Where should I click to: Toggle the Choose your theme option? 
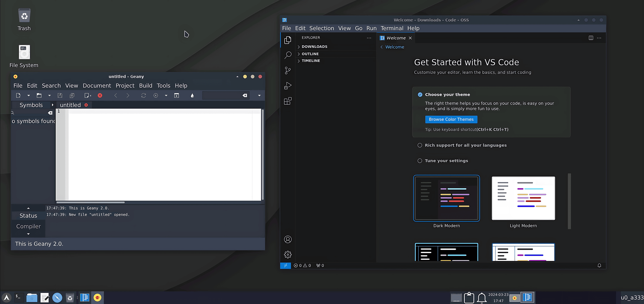[420, 94]
